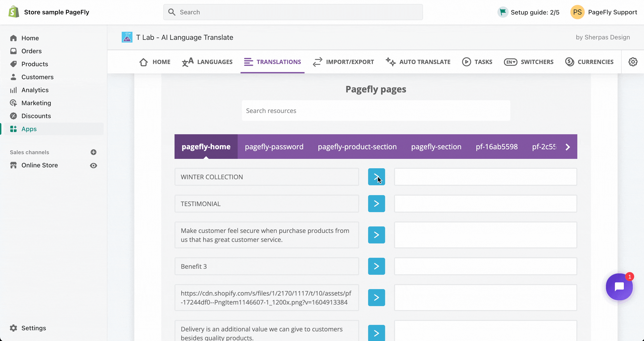This screenshot has height=341, width=644.
Task: Click translation field for Benefit 3
Action: (486, 266)
